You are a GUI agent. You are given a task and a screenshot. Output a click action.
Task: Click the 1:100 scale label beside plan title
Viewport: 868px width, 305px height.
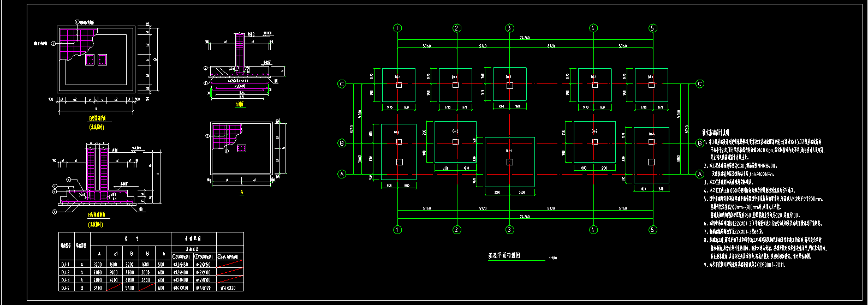coord(553,258)
